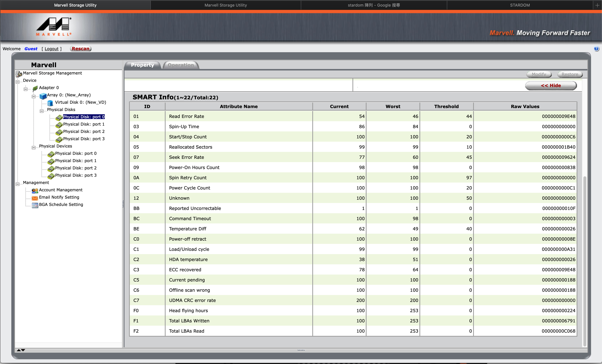Open the stardom Google search browser tab
This screenshot has height=364, width=602.
[374, 5]
